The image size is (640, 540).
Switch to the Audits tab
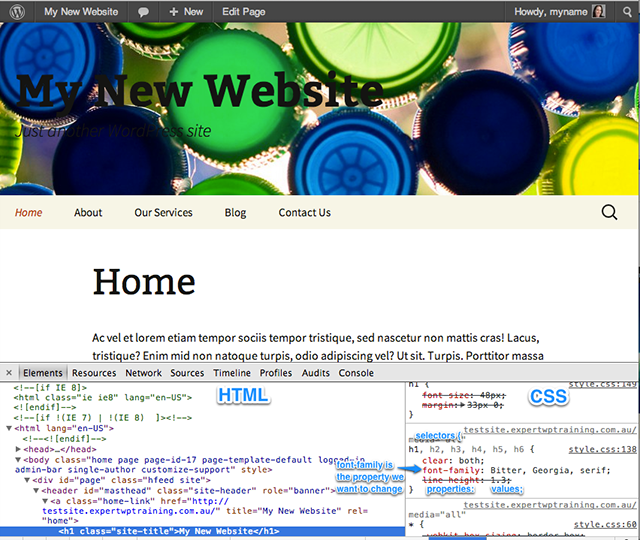[x=316, y=373]
